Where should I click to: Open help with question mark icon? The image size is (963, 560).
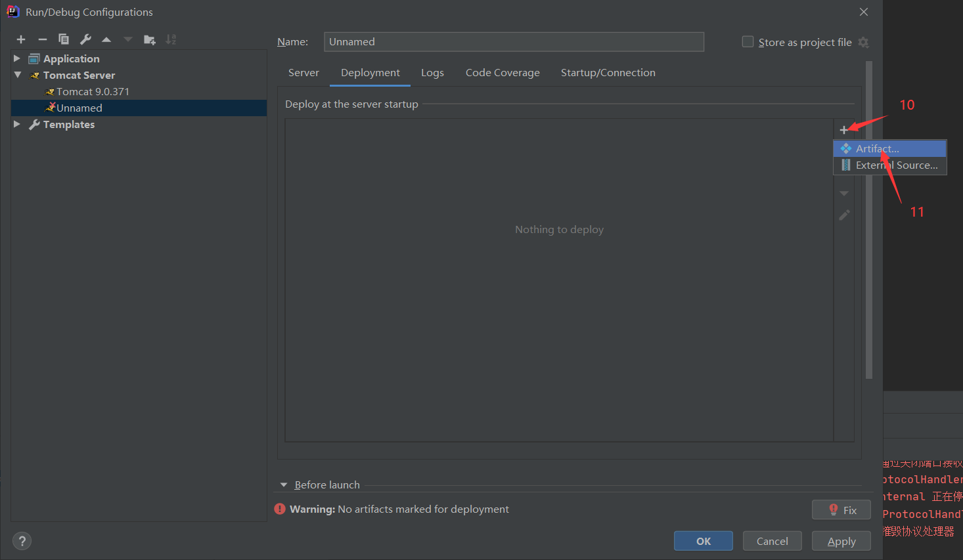(22, 541)
